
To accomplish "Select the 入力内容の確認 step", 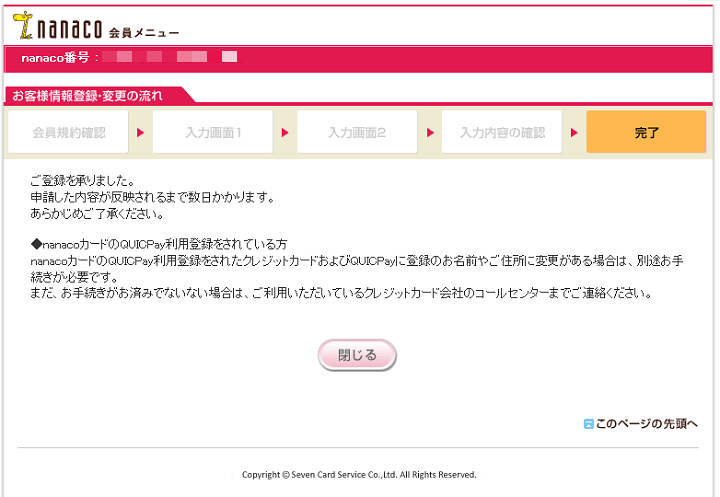I will [x=501, y=132].
